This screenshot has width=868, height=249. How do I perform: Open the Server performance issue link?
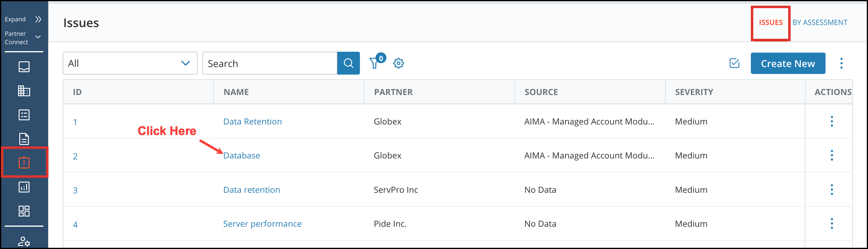click(x=262, y=224)
